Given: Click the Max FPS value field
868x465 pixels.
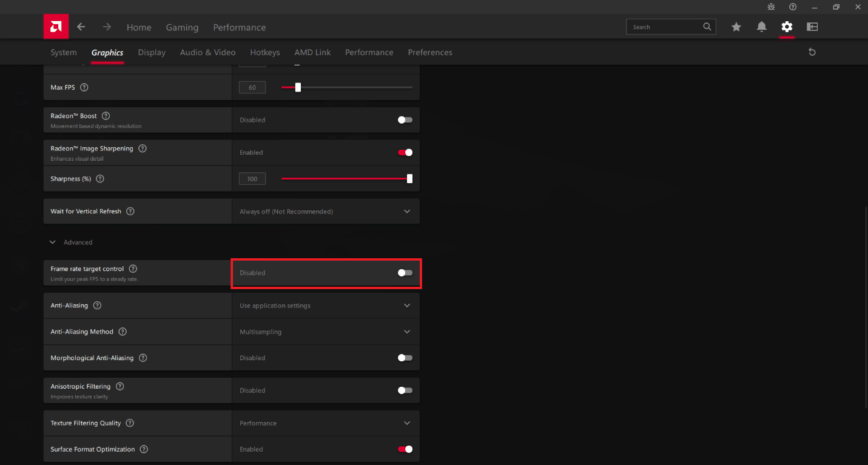Looking at the screenshot, I should [x=252, y=87].
